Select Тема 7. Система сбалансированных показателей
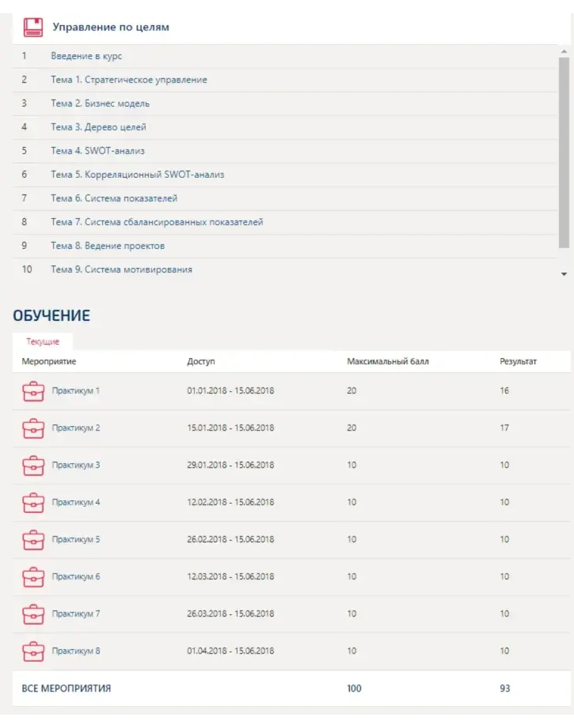 tap(157, 222)
